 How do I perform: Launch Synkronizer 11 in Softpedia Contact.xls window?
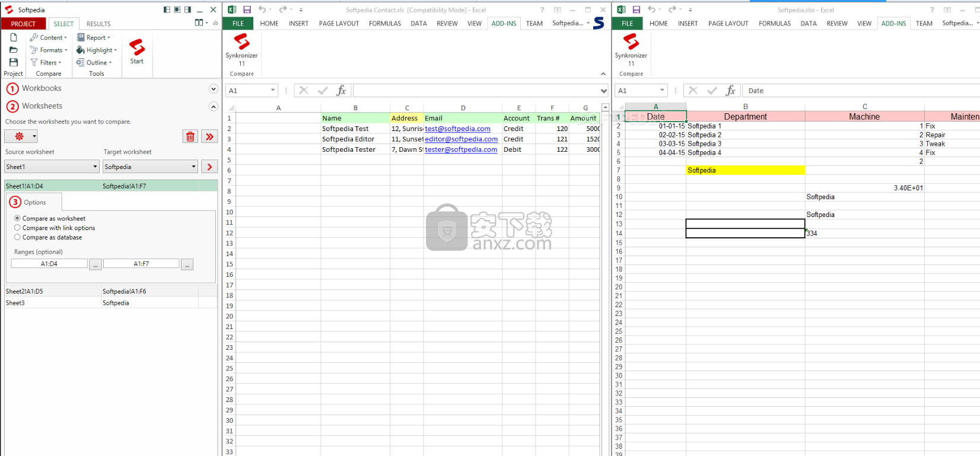(x=241, y=50)
